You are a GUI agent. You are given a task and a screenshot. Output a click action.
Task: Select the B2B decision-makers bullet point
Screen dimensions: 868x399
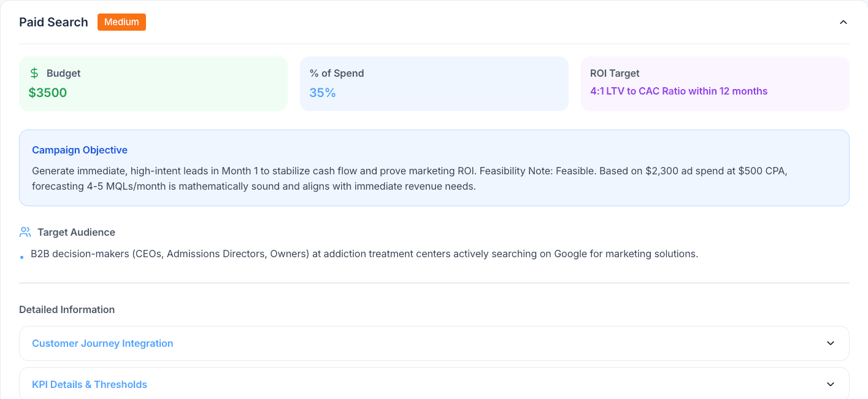tap(364, 254)
